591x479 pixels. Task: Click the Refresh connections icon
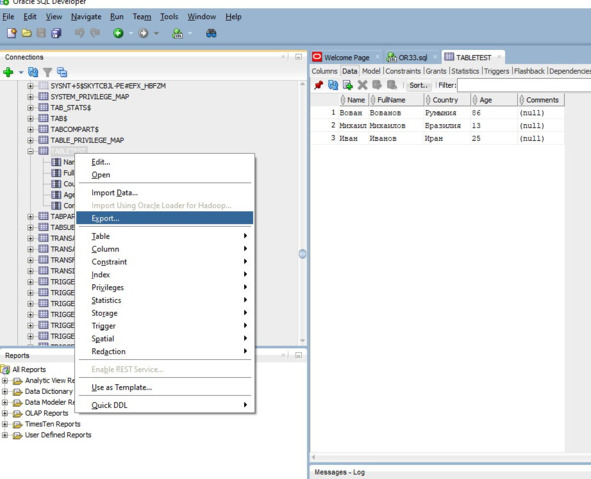pos(33,72)
